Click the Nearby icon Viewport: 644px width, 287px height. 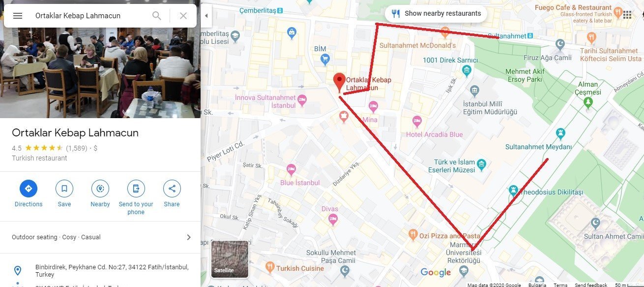[100, 189]
